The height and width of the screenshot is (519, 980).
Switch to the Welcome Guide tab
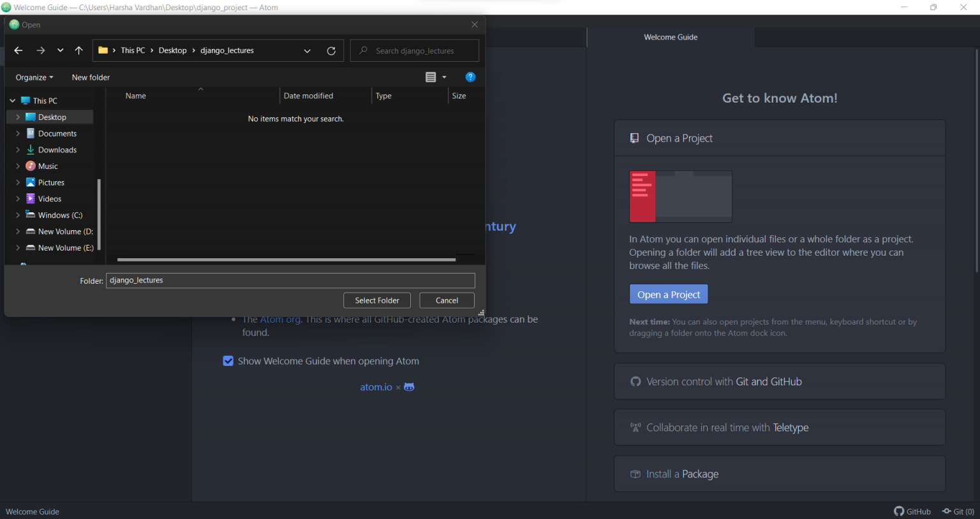pos(671,37)
